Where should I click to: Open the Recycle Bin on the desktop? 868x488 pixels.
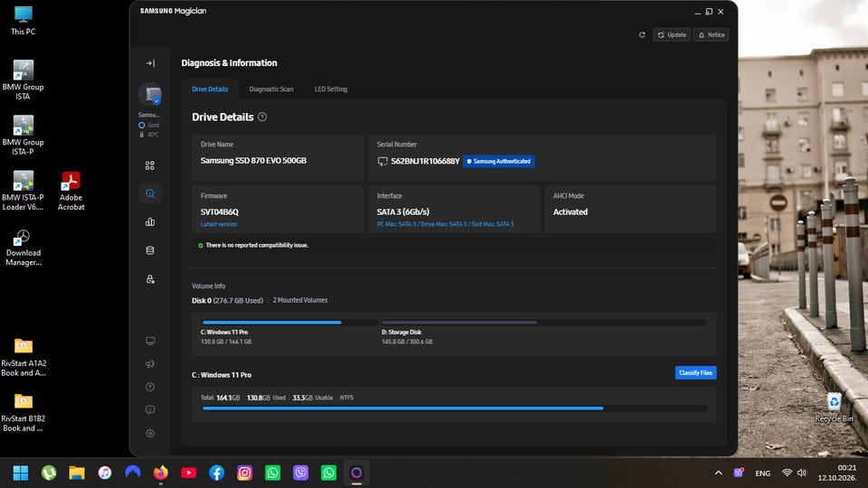834,408
